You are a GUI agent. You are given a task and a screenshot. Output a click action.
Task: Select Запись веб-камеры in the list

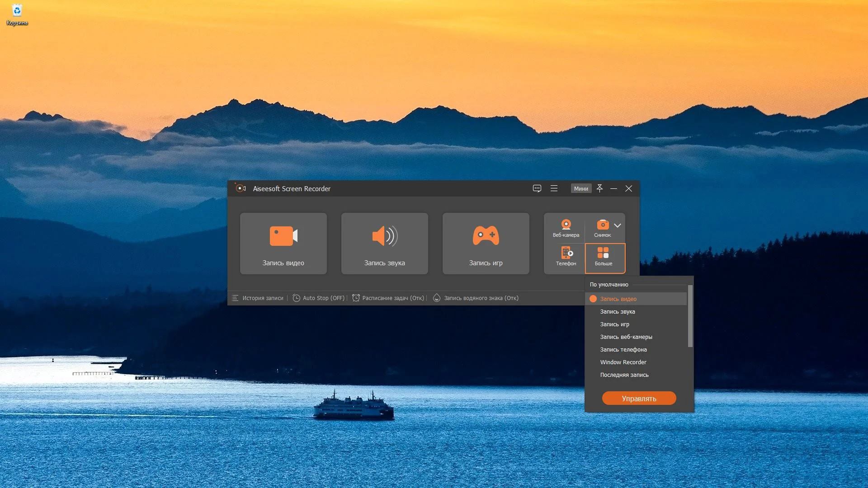(x=626, y=337)
